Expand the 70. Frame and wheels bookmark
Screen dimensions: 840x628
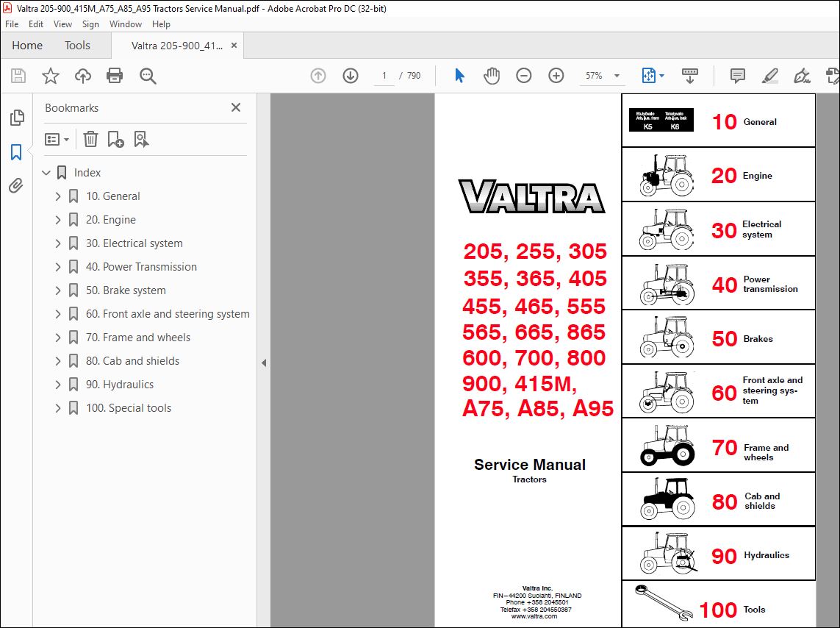58,338
